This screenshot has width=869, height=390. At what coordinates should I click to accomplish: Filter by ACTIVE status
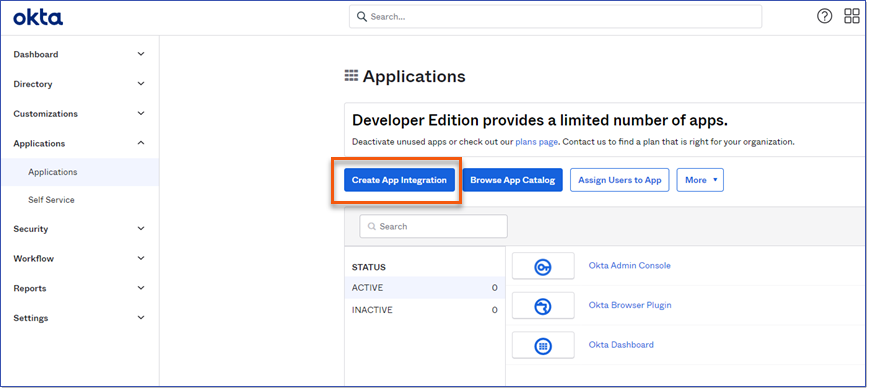pyautogui.click(x=425, y=288)
